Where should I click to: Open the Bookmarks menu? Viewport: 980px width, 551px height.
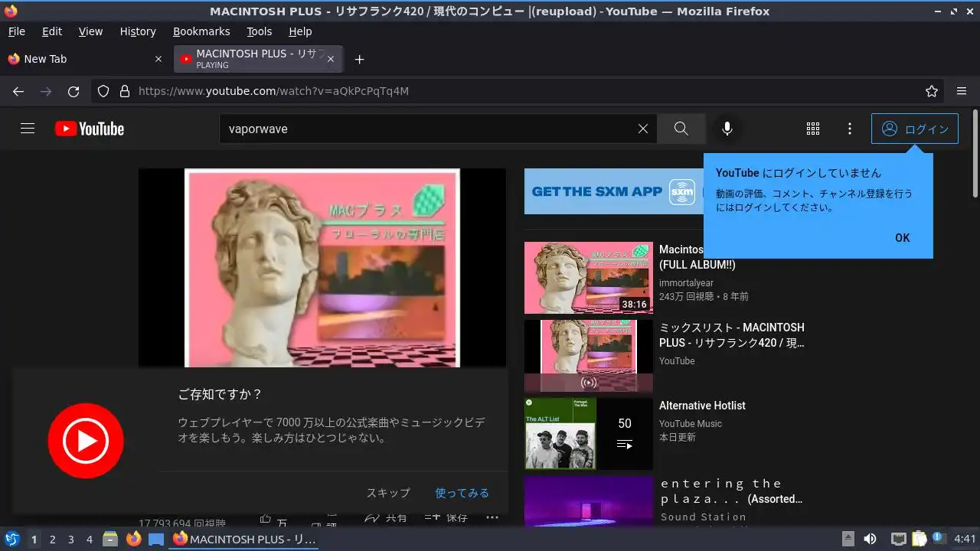click(201, 31)
